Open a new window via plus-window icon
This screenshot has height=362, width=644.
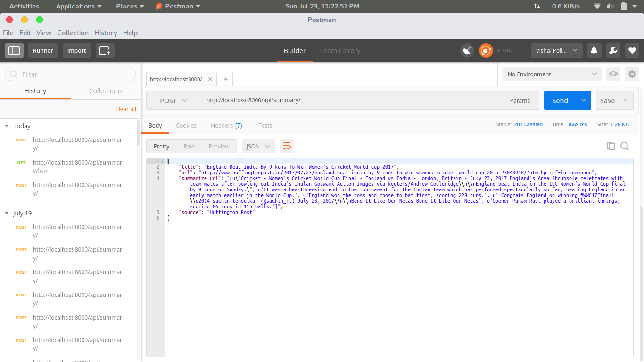tap(105, 50)
